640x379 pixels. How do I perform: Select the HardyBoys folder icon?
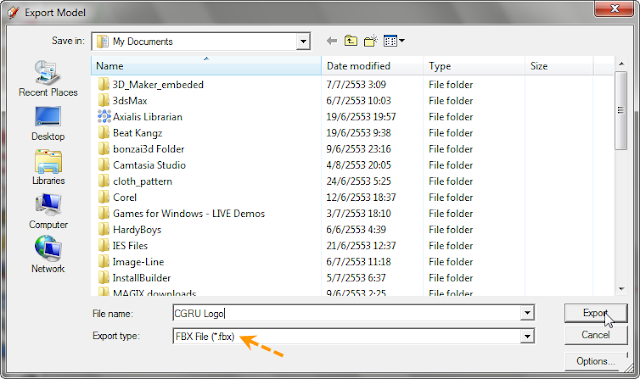coord(104,229)
